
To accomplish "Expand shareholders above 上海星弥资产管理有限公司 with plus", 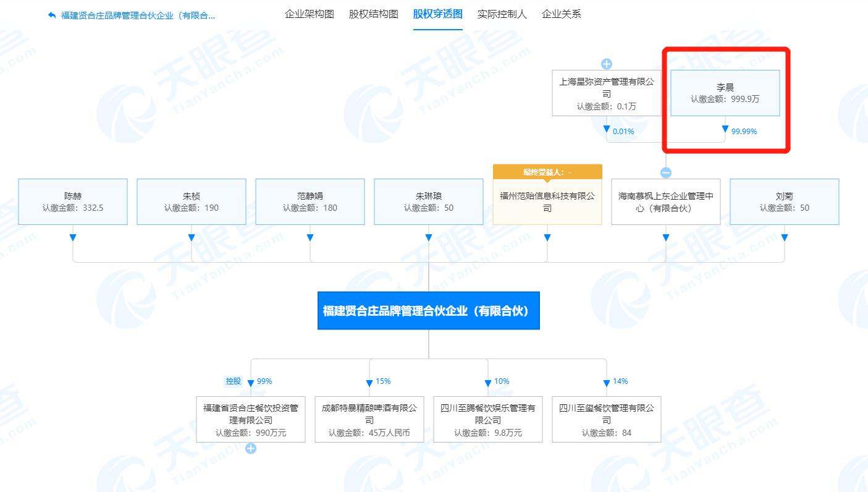I will pos(607,64).
